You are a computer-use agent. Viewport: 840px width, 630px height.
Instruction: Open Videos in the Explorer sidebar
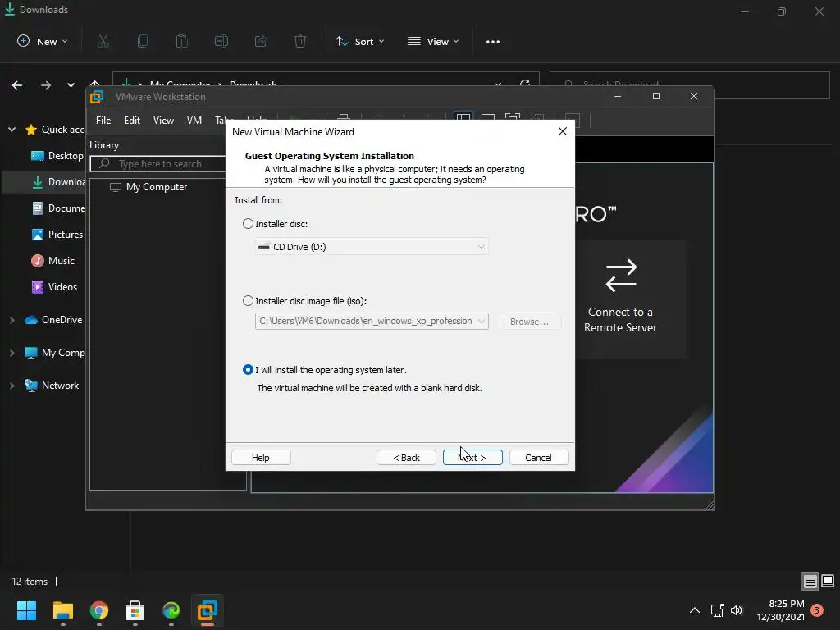tap(55, 287)
